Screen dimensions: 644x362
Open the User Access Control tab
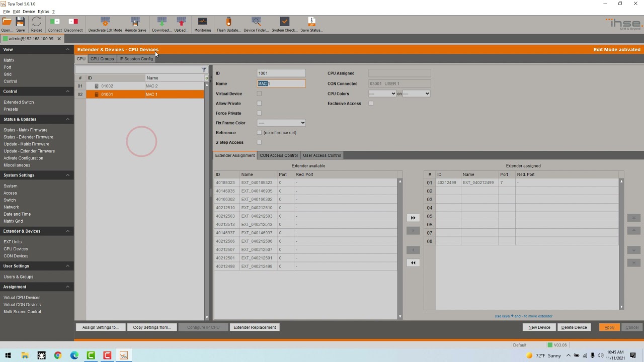click(x=322, y=155)
